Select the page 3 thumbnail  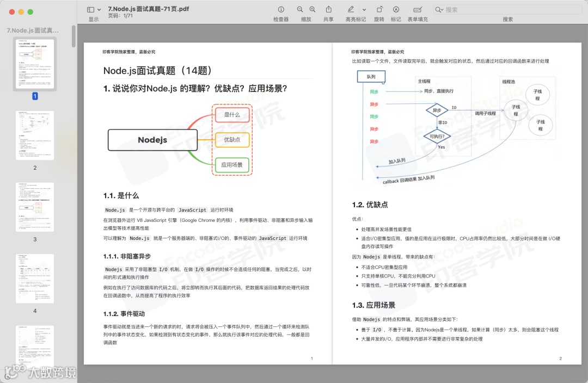(x=35, y=207)
